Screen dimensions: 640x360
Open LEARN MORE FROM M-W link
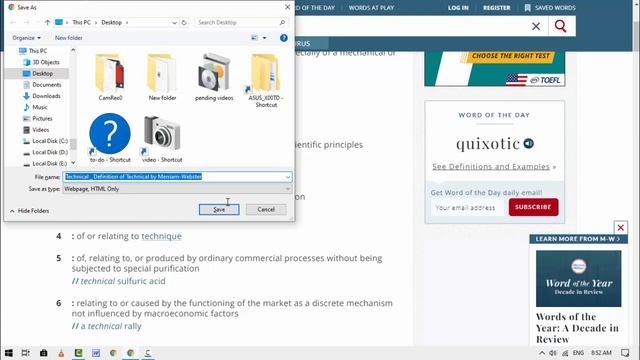coord(578,239)
